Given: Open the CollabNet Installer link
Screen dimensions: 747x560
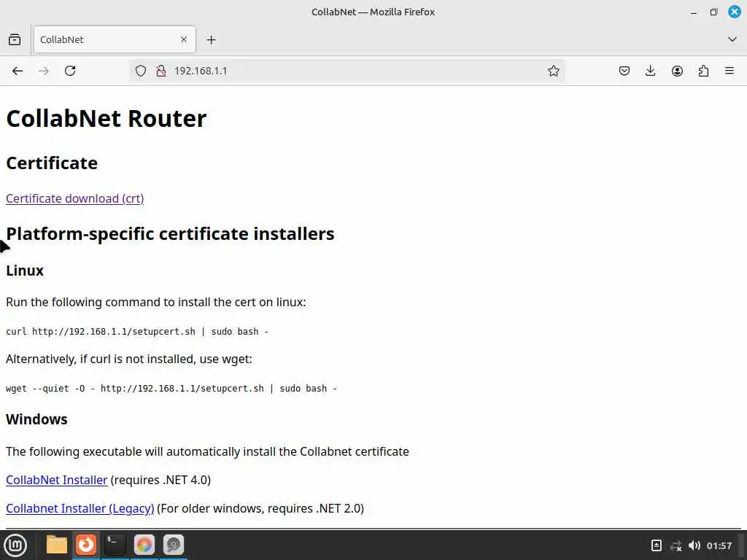Looking at the screenshot, I should coord(57,480).
